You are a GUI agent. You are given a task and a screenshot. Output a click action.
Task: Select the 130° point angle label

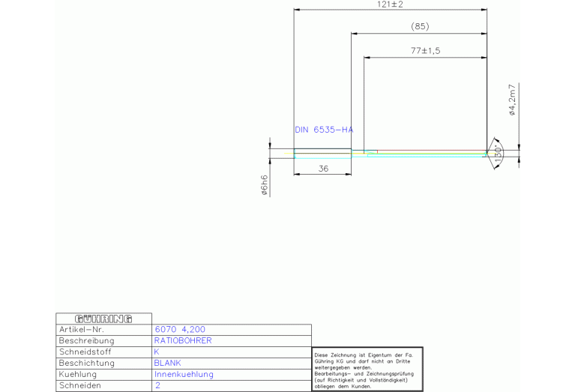pyautogui.click(x=499, y=153)
